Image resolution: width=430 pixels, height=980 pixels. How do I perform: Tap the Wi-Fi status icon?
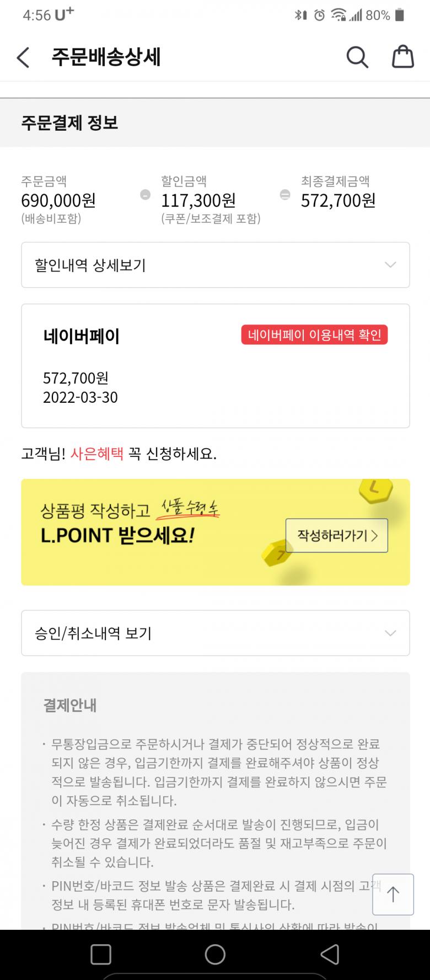338,15
